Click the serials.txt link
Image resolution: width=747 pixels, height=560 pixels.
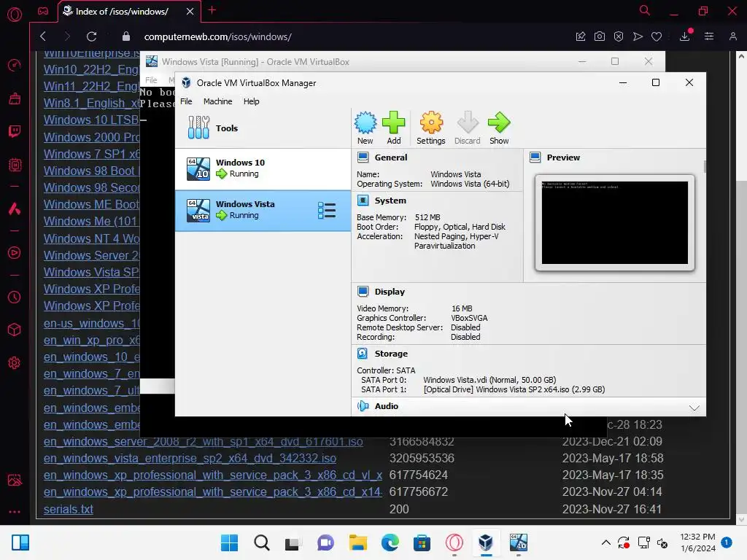click(68, 508)
